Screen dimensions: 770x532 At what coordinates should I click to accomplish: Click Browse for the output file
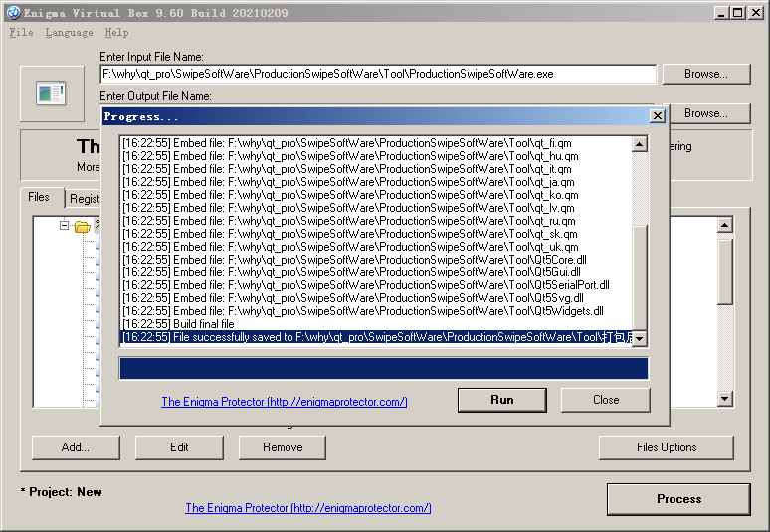click(x=710, y=113)
